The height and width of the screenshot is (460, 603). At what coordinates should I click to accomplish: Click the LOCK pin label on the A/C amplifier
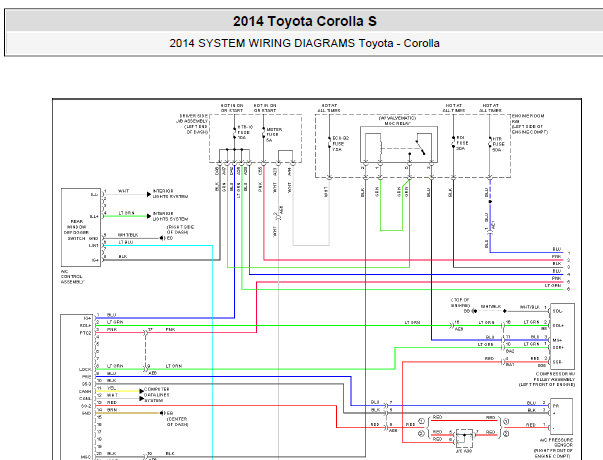click(85, 369)
